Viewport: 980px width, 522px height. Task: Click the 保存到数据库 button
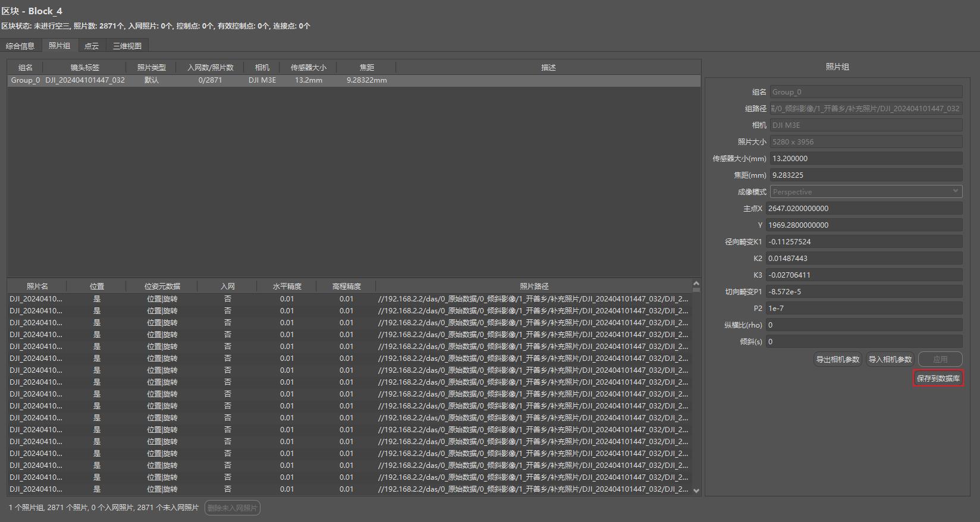(x=938, y=378)
